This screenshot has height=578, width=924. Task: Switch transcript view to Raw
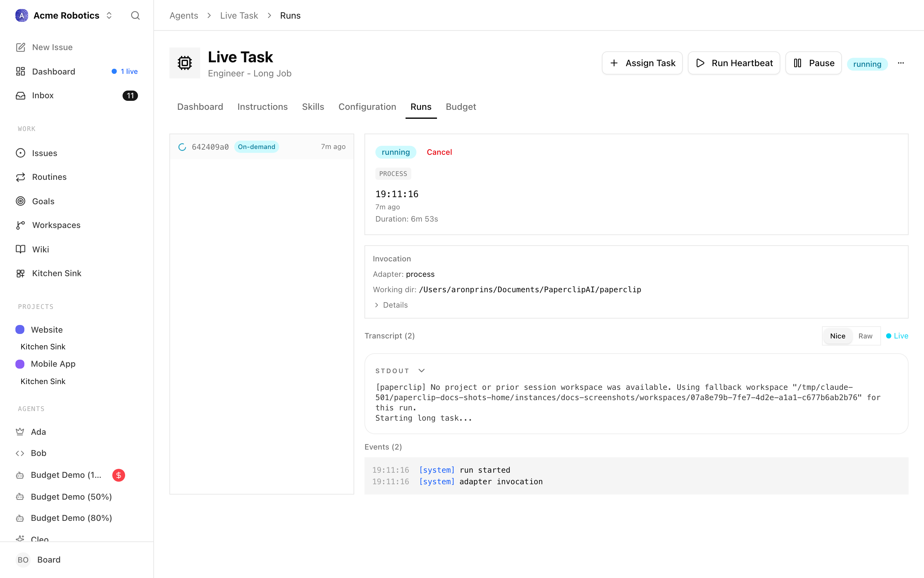click(x=865, y=336)
